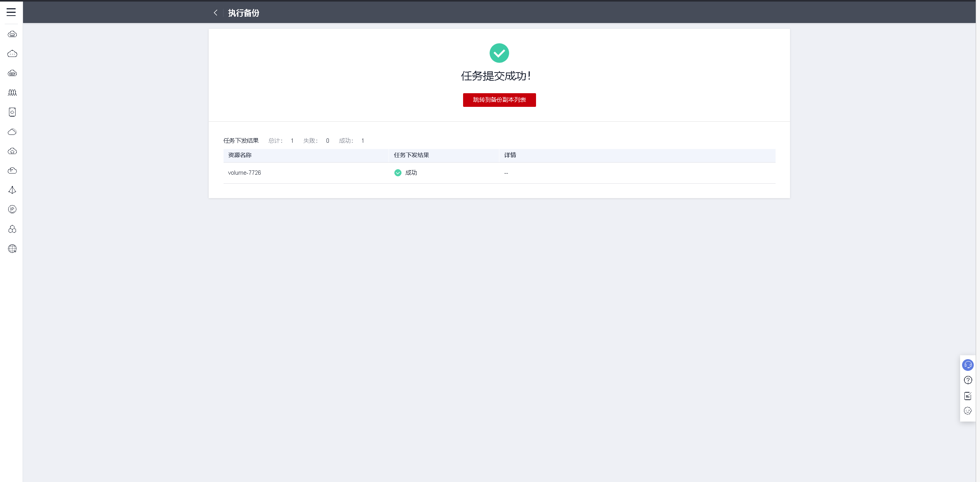Screen dimensions: 980x482
Task: Open the pyramid-shaped sidebar icon
Action: coord(12,190)
